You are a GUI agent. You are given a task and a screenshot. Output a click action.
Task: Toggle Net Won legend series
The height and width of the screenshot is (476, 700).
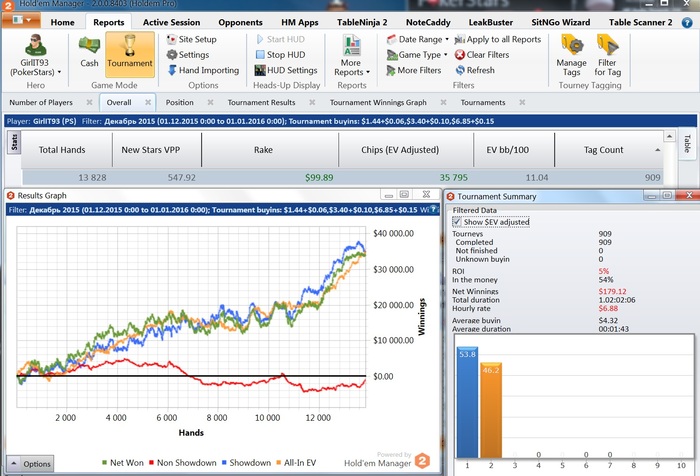(123, 463)
